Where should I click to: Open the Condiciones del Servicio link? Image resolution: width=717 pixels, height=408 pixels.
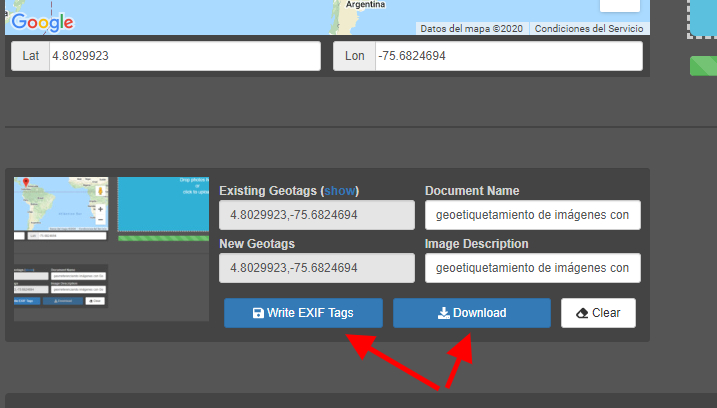tap(589, 29)
